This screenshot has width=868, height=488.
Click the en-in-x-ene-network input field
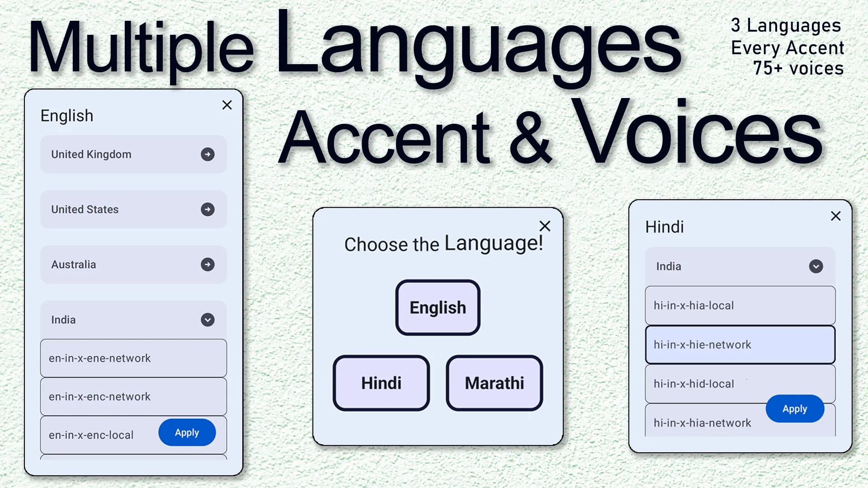click(x=133, y=358)
